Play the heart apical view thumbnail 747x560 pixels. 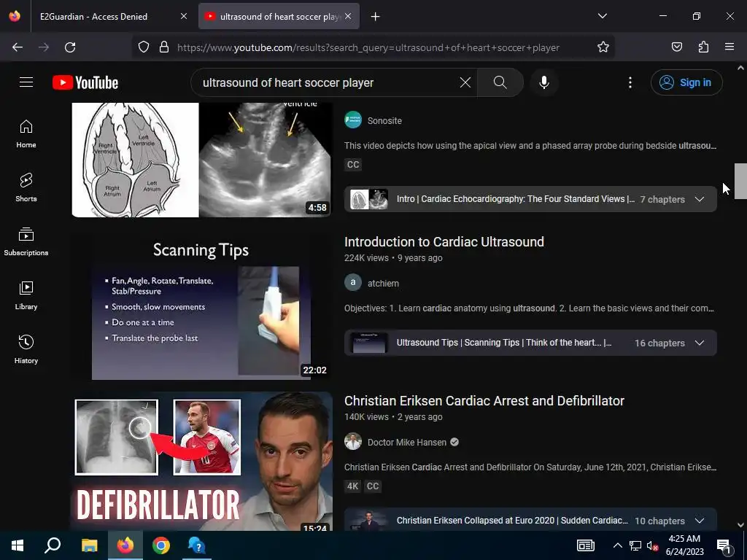201,160
